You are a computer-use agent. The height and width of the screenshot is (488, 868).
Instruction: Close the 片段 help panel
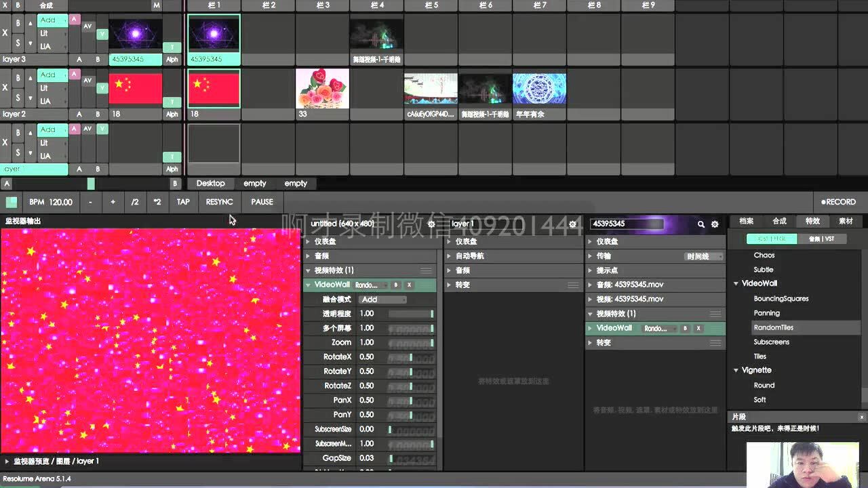coord(862,418)
